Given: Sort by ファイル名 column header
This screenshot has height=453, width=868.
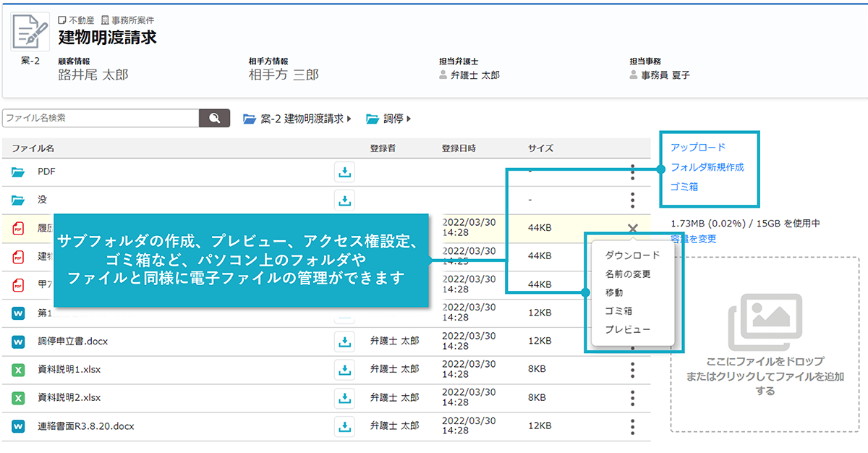Looking at the screenshot, I should coord(33,148).
